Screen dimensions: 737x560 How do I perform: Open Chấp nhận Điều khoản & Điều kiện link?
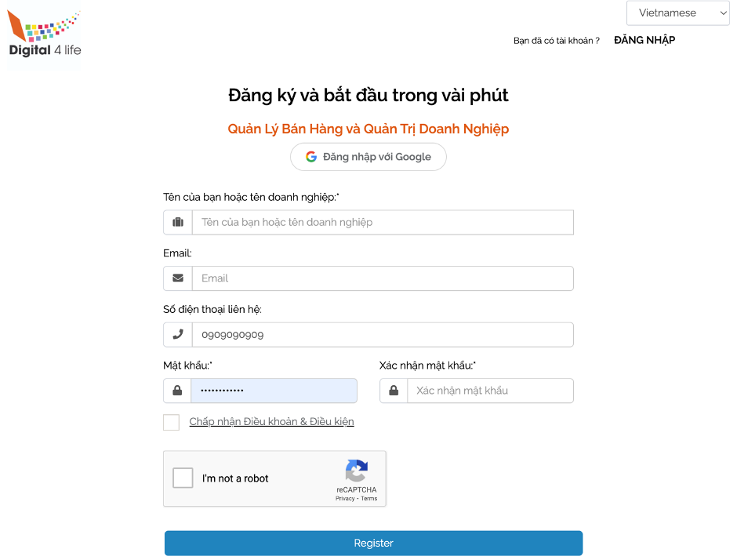tap(271, 422)
